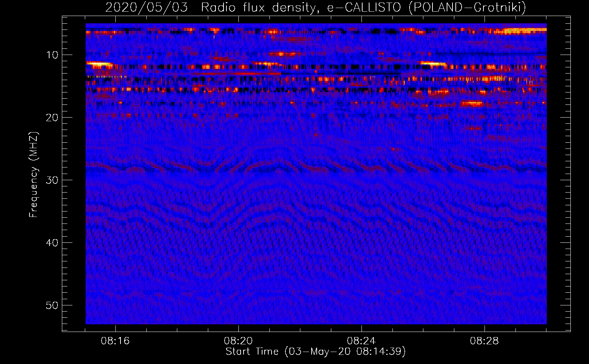Viewport: 589px width, 364px height.
Task: Click the time tick label '08:16'
Action: point(115,341)
